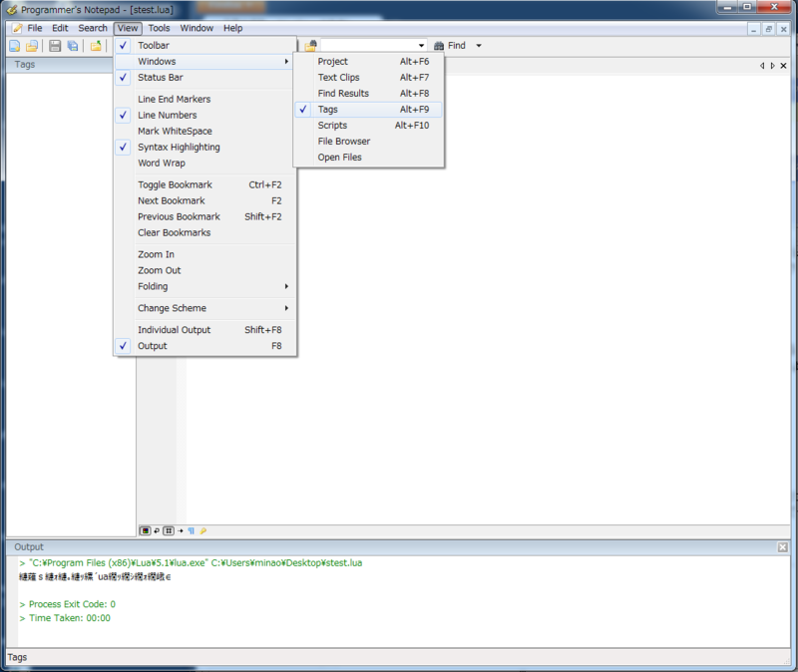Restore the inner document window
Image resolution: width=798 pixels, height=672 pixels.
pyautogui.click(x=768, y=29)
